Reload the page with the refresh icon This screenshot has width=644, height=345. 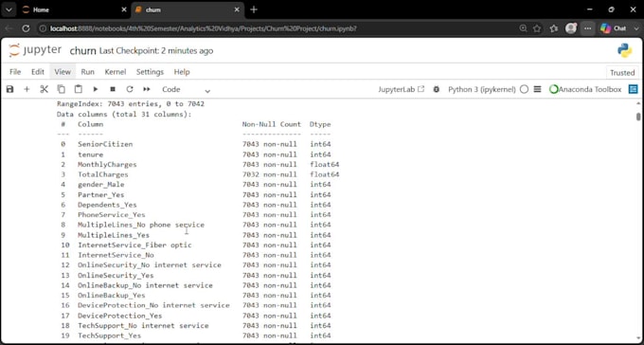click(26, 28)
